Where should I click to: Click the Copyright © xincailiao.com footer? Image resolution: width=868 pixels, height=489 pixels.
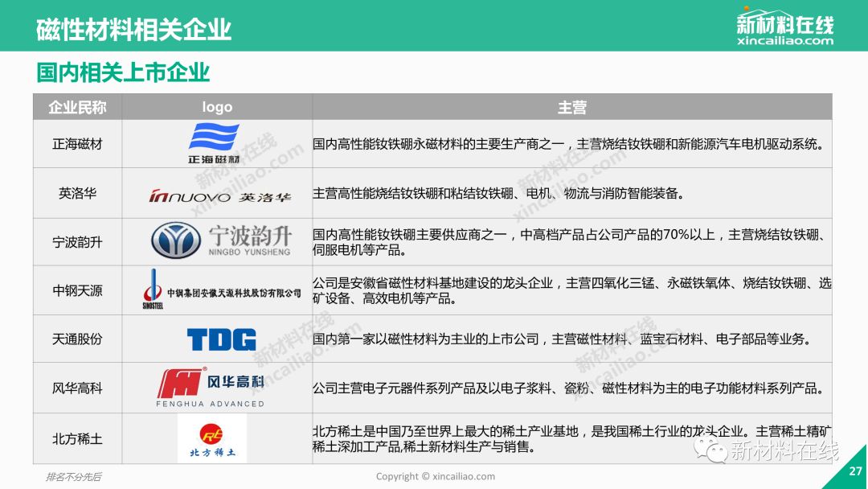[x=436, y=476]
